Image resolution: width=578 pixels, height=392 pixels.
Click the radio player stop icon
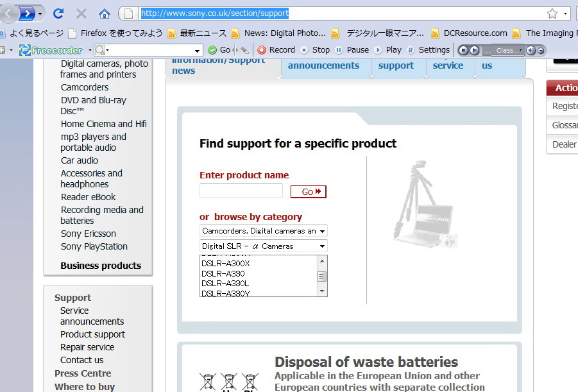click(x=464, y=50)
